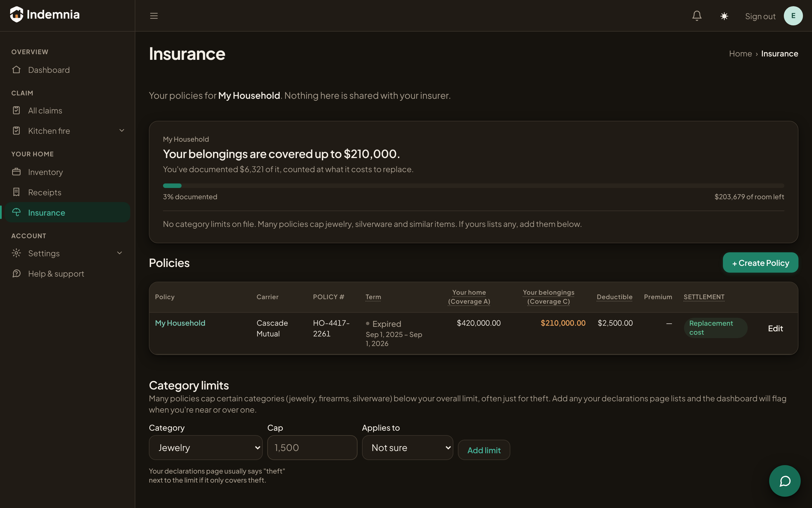The height and width of the screenshot is (508, 812).
Task: Click the Replacement cost settlement badge
Action: coord(715,328)
